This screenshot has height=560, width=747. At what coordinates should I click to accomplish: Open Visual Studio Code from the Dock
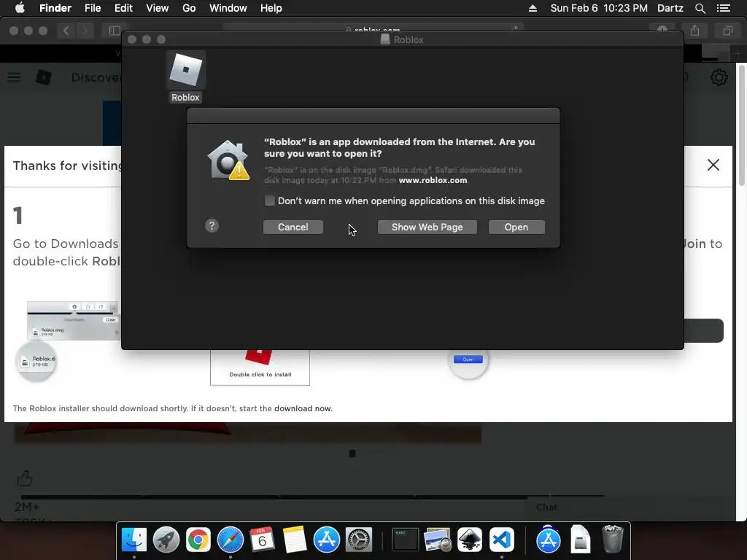pyautogui.click(x=502, y=540)
